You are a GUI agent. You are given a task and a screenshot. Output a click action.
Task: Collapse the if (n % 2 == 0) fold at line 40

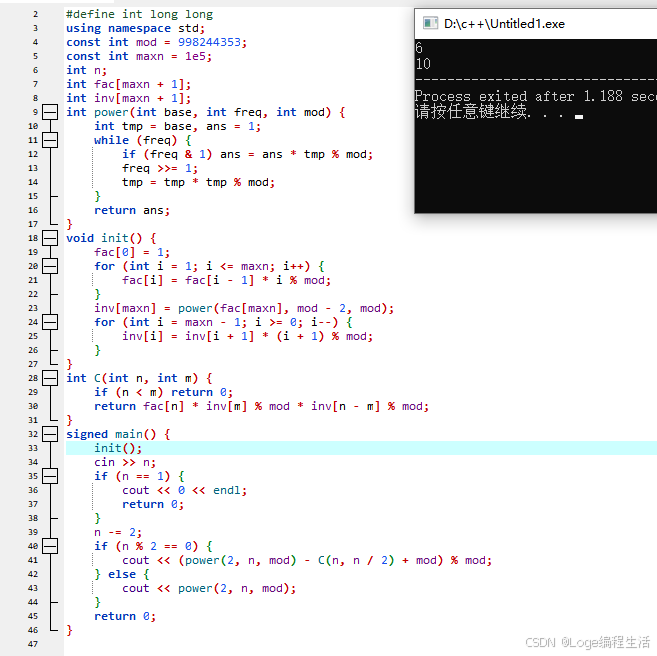tap(50, 546)
